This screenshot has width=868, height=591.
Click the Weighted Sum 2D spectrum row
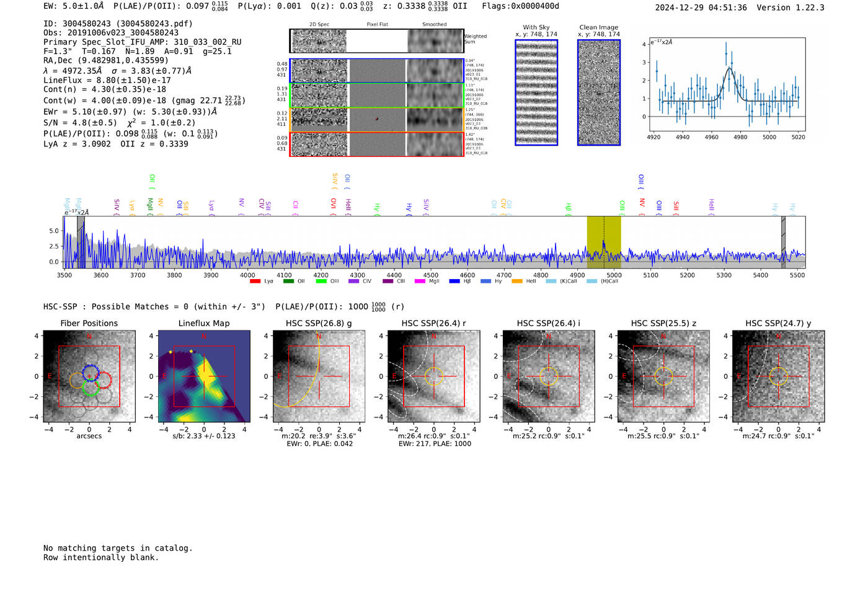(377, 41)
